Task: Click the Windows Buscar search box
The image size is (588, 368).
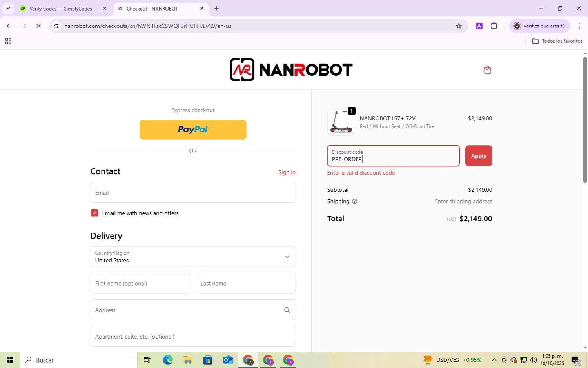Action: coord(78,360)
